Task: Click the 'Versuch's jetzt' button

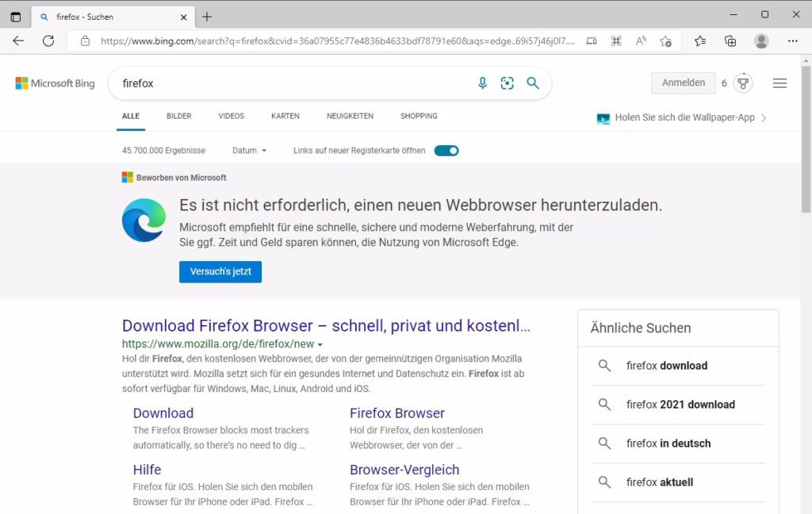Action: pyautogui.click(x=220, y=271)
